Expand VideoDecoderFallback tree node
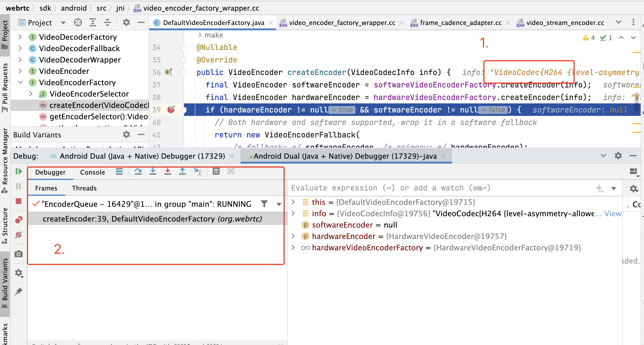This screenshot has height=345, width=644. pos(20,48)
